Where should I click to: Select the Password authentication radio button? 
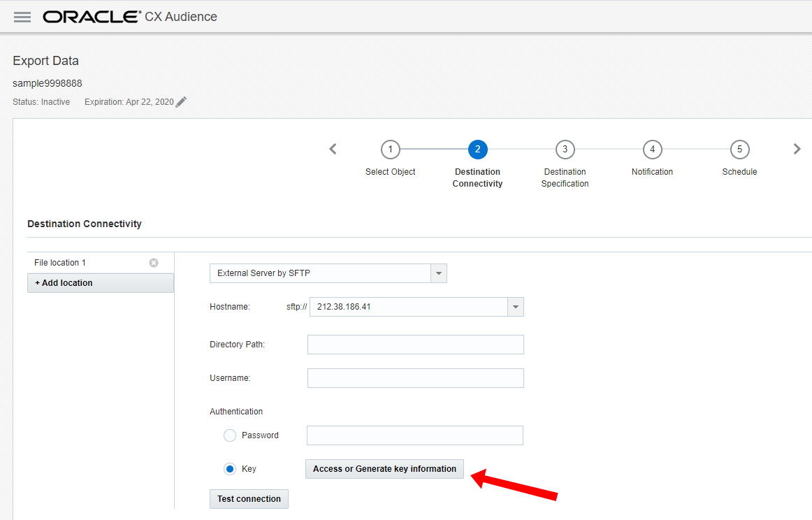tap(230, 435)
